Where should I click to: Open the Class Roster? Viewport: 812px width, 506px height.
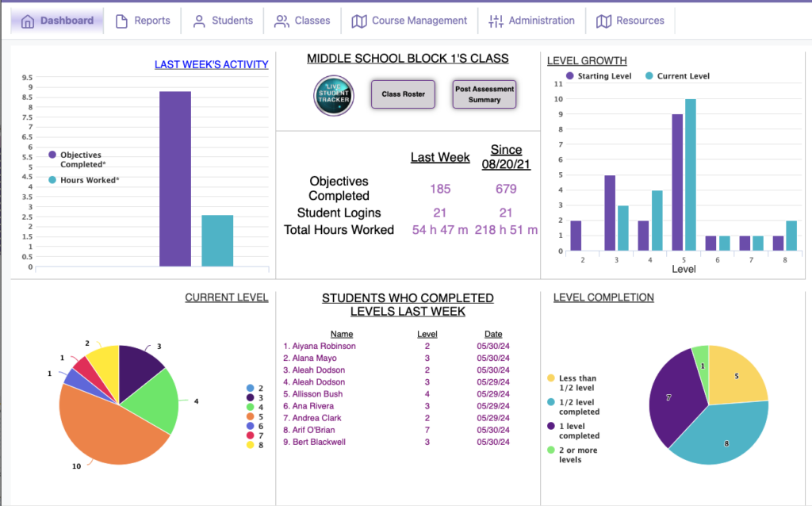(402, 94)
